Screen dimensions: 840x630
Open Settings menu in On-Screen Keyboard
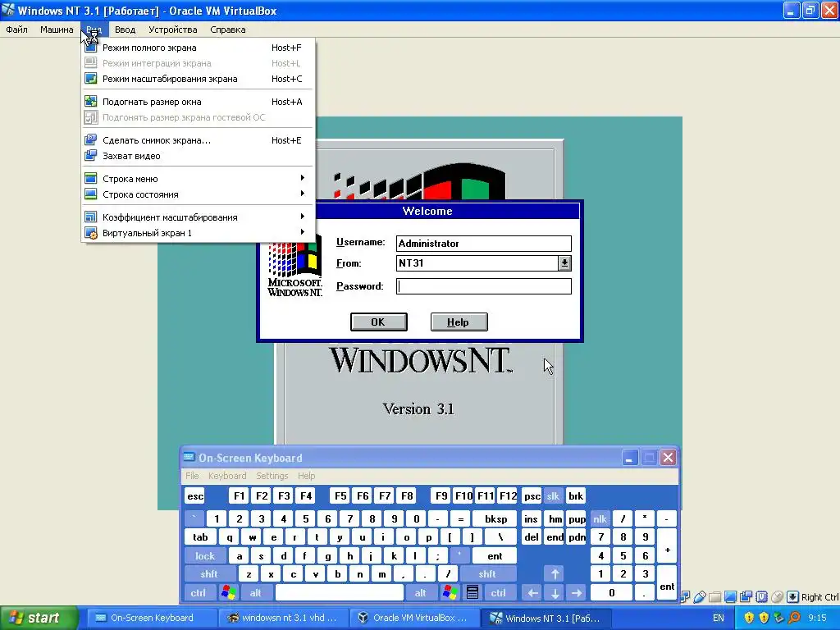click(x=272, y=476)
